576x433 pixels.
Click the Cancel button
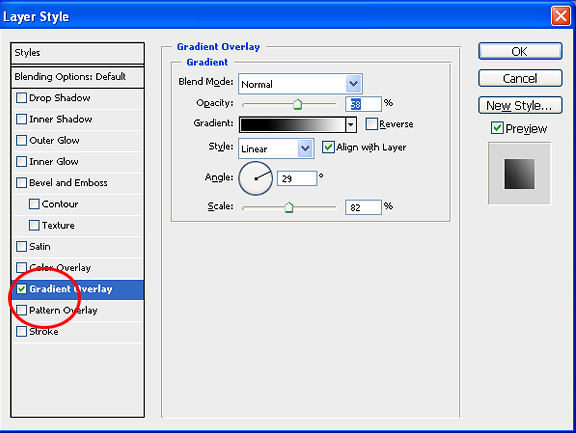(x=520, y=78)
